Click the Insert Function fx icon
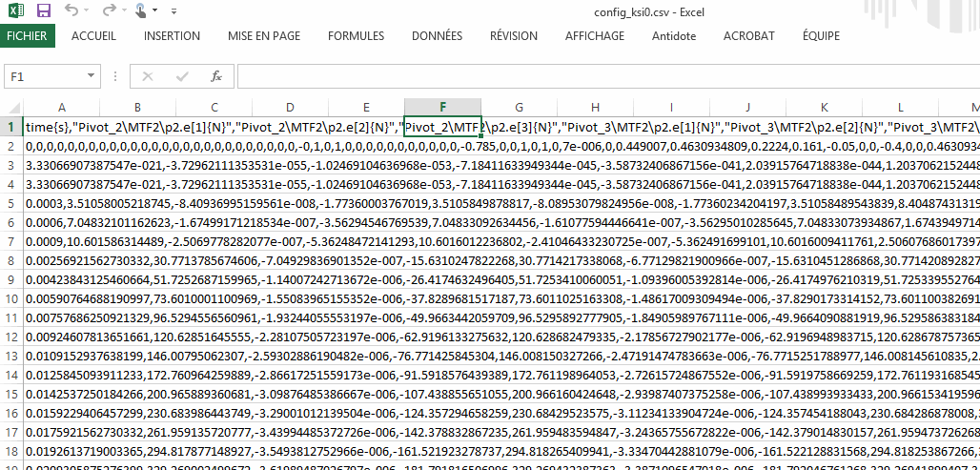 (216, 75)
